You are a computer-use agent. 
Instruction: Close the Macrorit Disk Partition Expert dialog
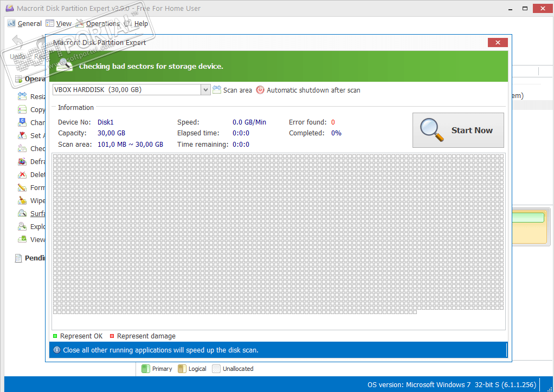(498, 42)
